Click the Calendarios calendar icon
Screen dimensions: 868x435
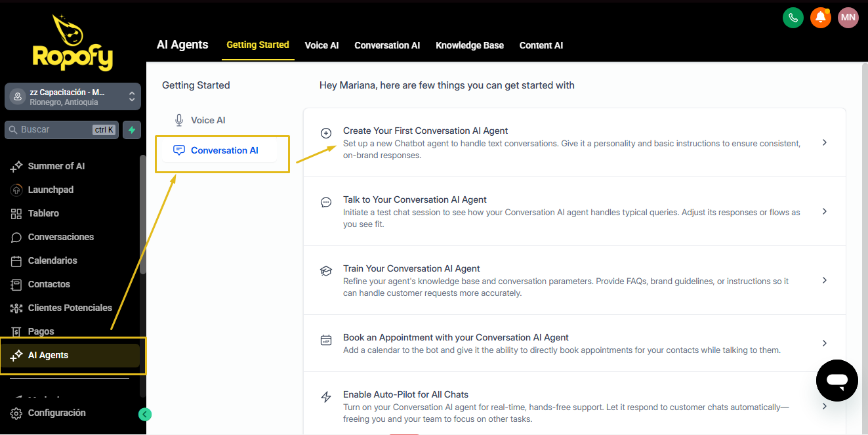[x=17, y=261]
